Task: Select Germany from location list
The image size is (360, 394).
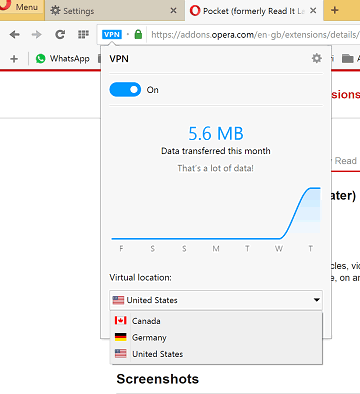Action: coord(216,337)
